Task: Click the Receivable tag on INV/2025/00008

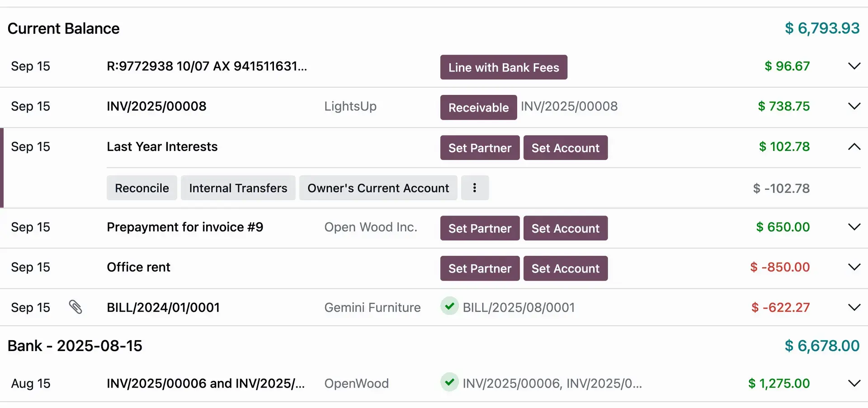Action: (478, 108)
